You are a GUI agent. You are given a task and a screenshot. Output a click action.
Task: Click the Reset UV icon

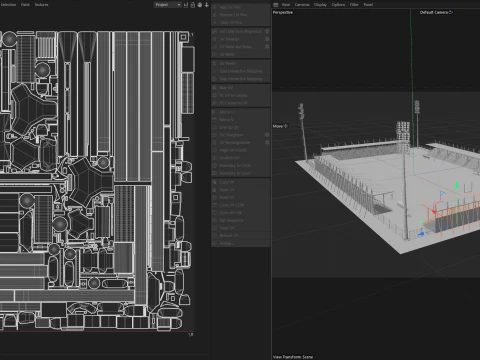(x=215, y=197)
